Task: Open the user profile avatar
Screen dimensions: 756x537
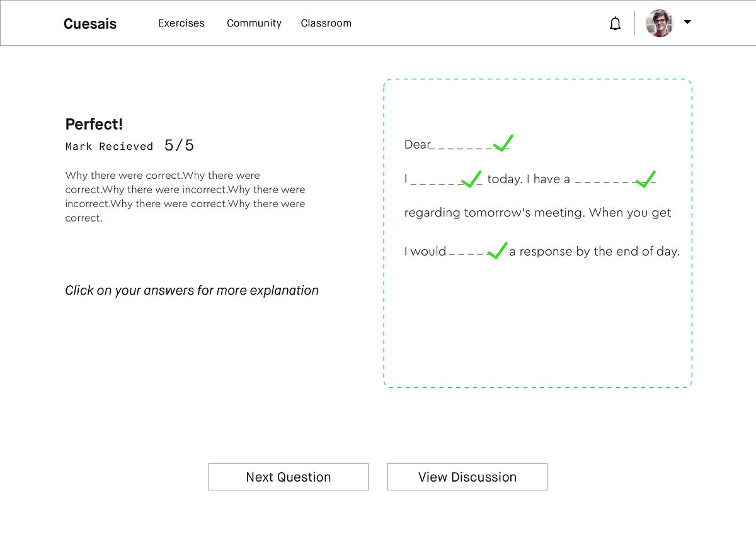Action: click(659, 23)
